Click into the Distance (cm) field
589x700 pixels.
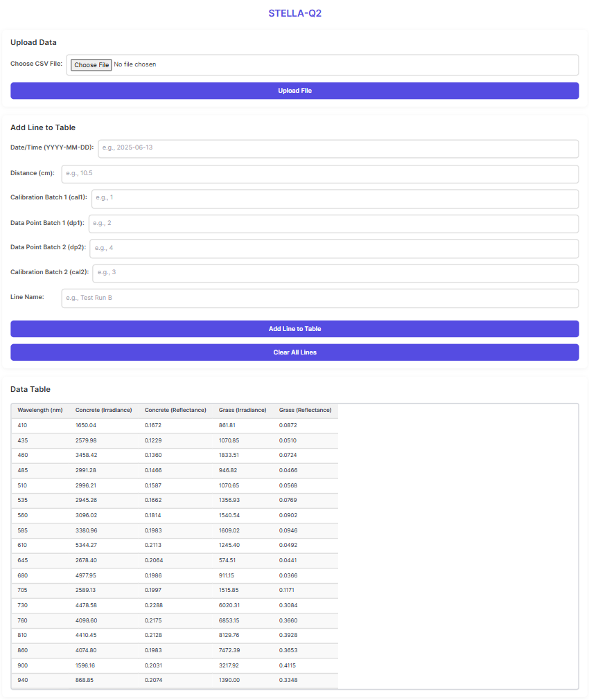(319, 174)
